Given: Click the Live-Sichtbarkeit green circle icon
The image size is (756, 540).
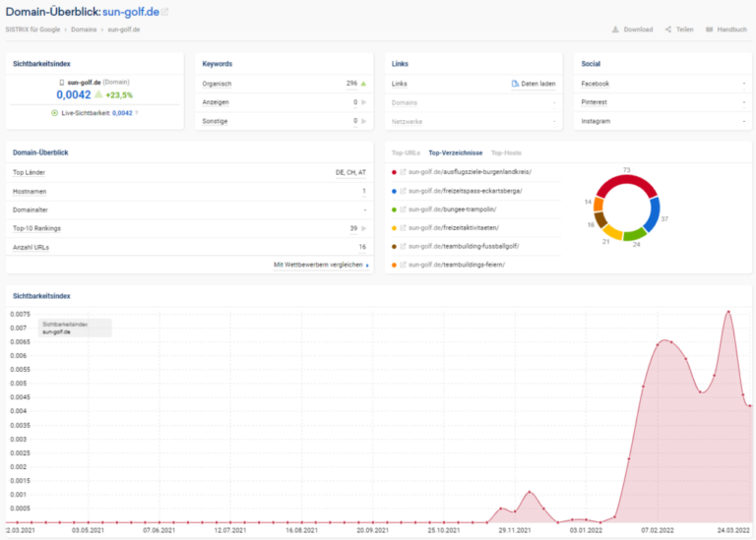Looking at the screenshot, I should coord(54,113).
